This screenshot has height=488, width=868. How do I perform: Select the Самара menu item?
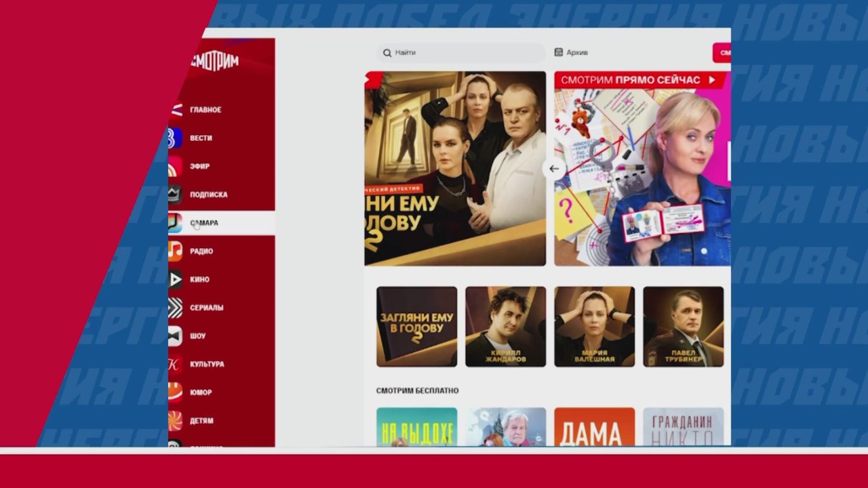point(204,223)
